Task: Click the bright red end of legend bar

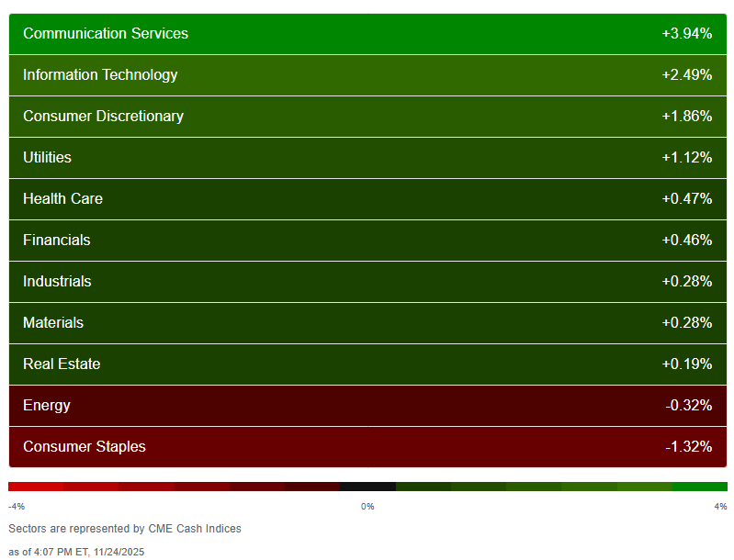Action: click(x=36, y=487)
